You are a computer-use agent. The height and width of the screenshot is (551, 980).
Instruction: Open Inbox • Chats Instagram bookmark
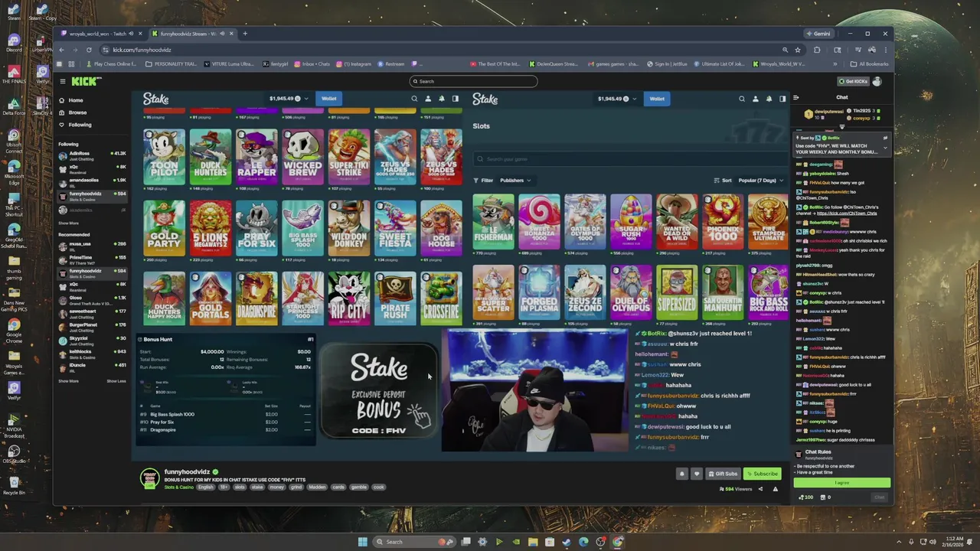313,64
